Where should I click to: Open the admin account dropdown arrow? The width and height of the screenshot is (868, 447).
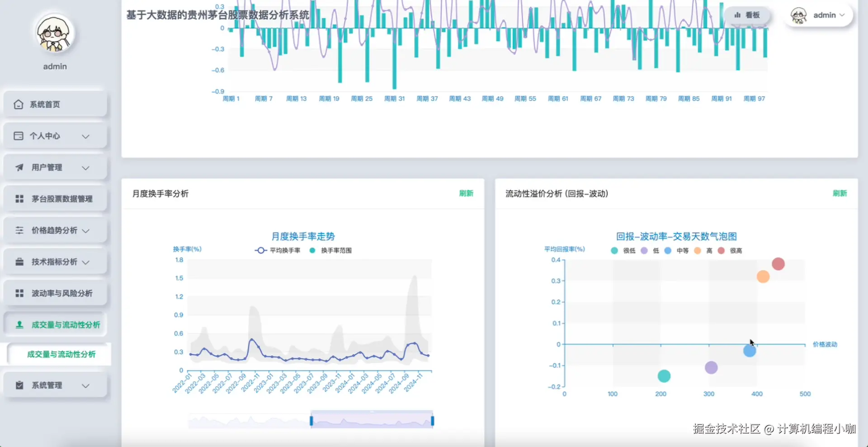(x=842, y=15)
